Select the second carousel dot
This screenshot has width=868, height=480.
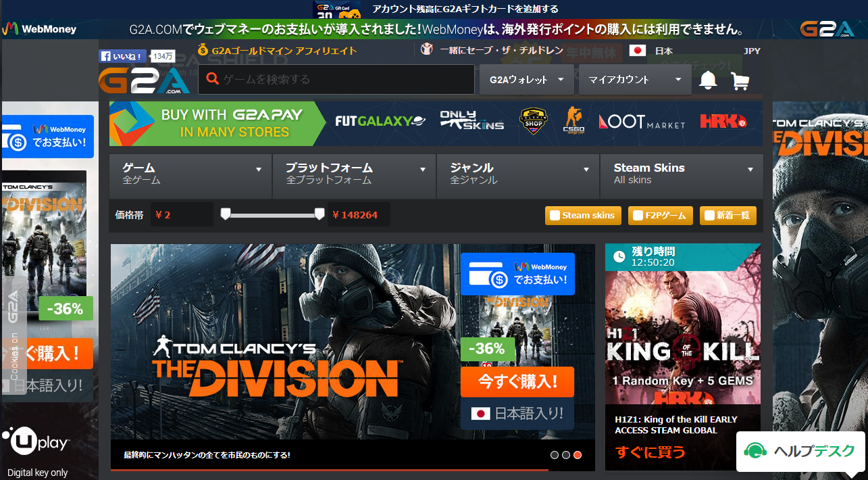[566, 455]
